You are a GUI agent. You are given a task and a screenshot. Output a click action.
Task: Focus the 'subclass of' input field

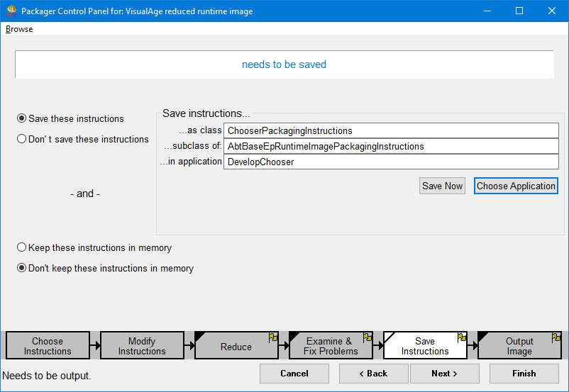(x=391, y=146)
